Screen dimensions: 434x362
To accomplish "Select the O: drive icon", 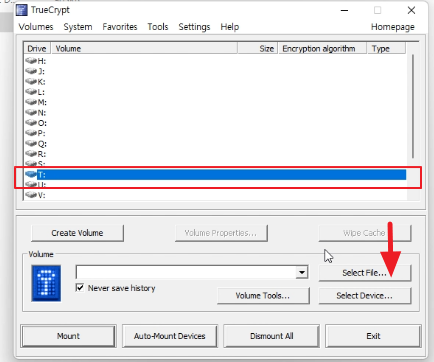I will pos(31,123).
